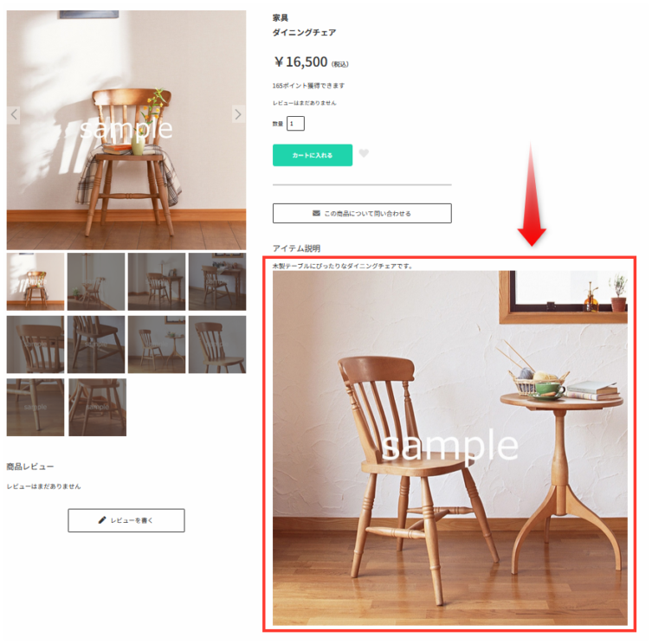This screenshot has width=652, height=644.
Task: Select the first thumbnail with the flower chair
Action: click(36, 281)
